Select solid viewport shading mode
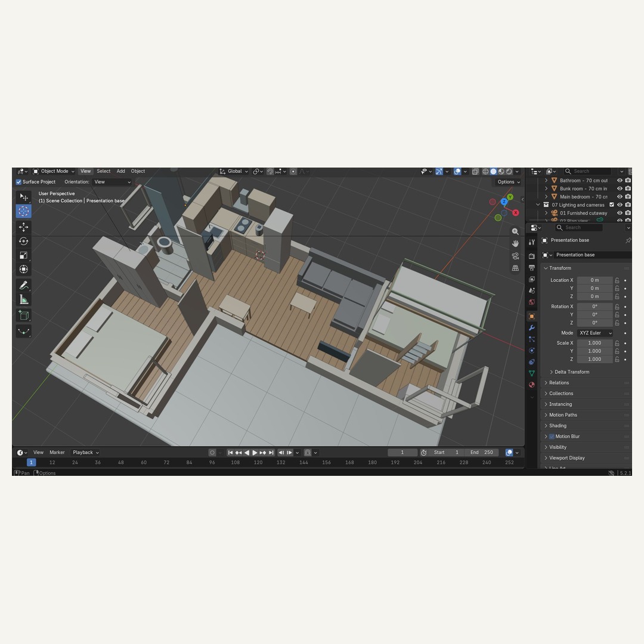Image resolution: width=644 pixels, height=644 pixels. (x=493, y=171)
